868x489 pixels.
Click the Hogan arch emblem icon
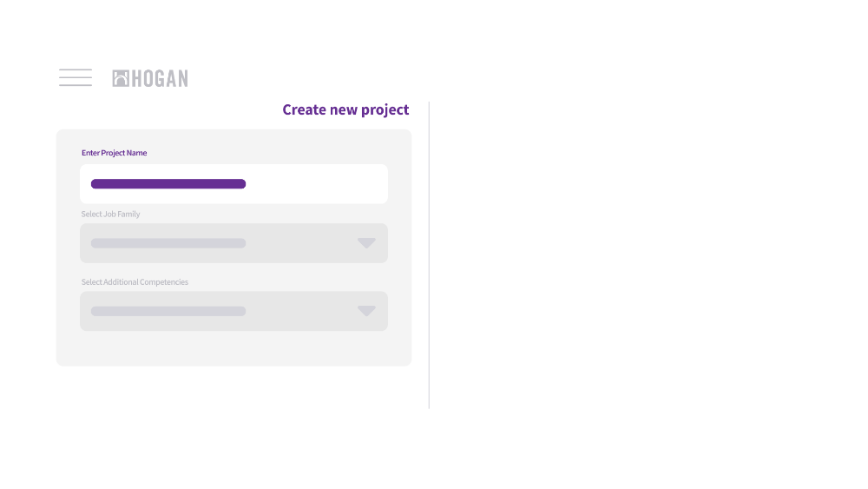121,79
